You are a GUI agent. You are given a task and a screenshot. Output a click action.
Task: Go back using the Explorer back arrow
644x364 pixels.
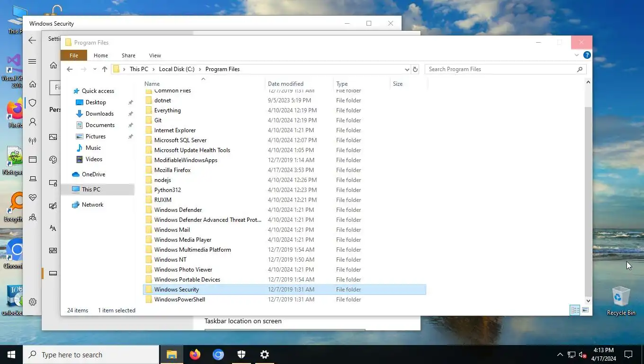coord(70,69)
